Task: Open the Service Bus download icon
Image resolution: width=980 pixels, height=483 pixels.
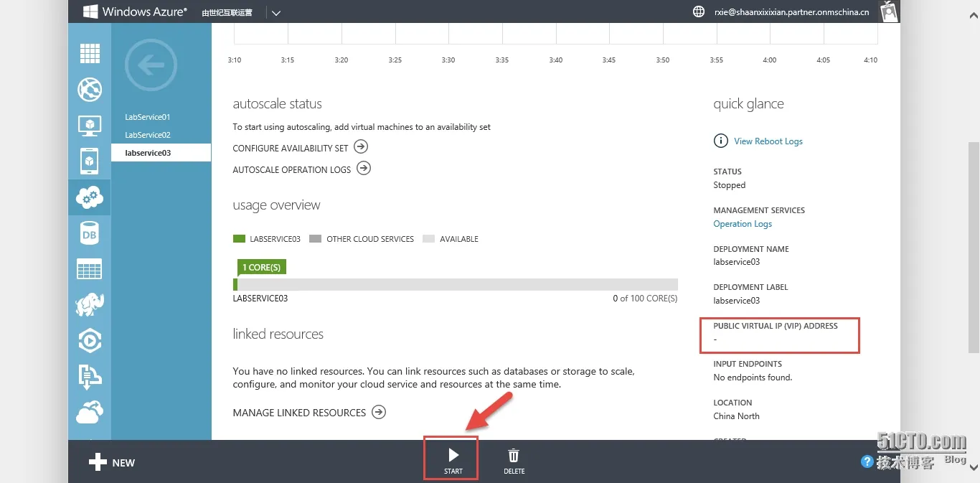Action: click(x=90, y=376)
